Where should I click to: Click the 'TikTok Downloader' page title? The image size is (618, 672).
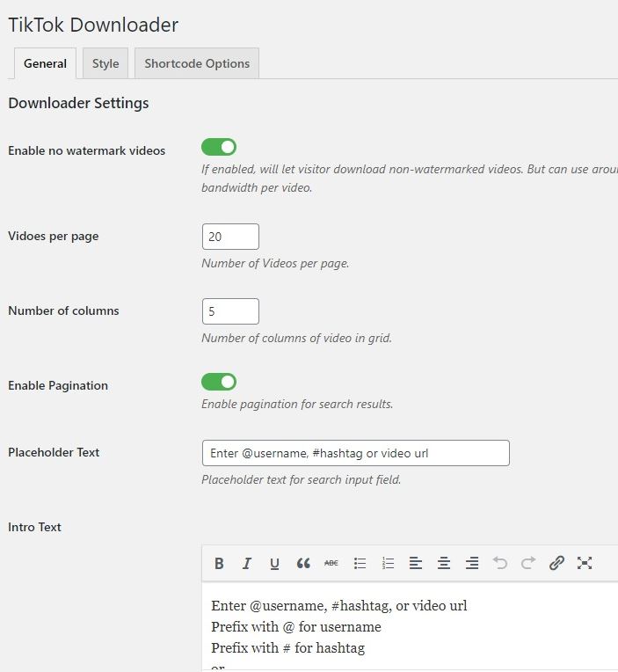click(93, 25)
